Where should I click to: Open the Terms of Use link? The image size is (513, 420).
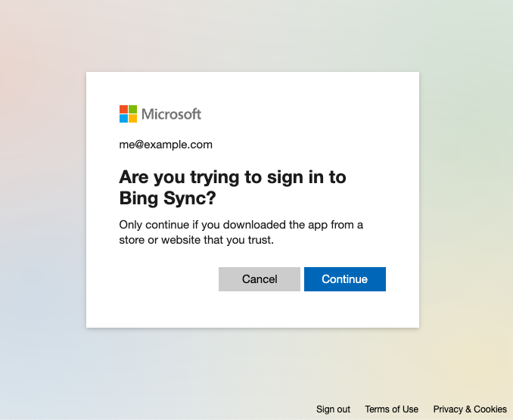pos(391,409)
